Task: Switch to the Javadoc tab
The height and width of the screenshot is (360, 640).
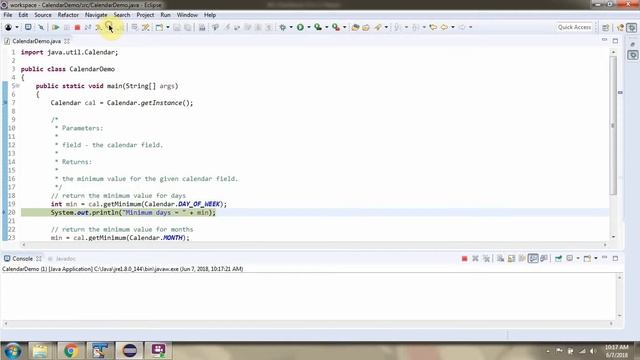Action: 62,259
